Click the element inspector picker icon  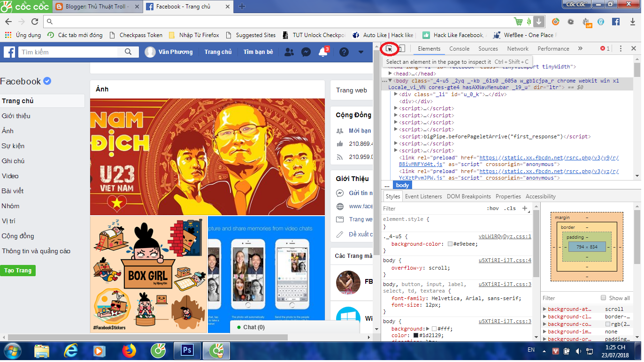coord(389,48)
